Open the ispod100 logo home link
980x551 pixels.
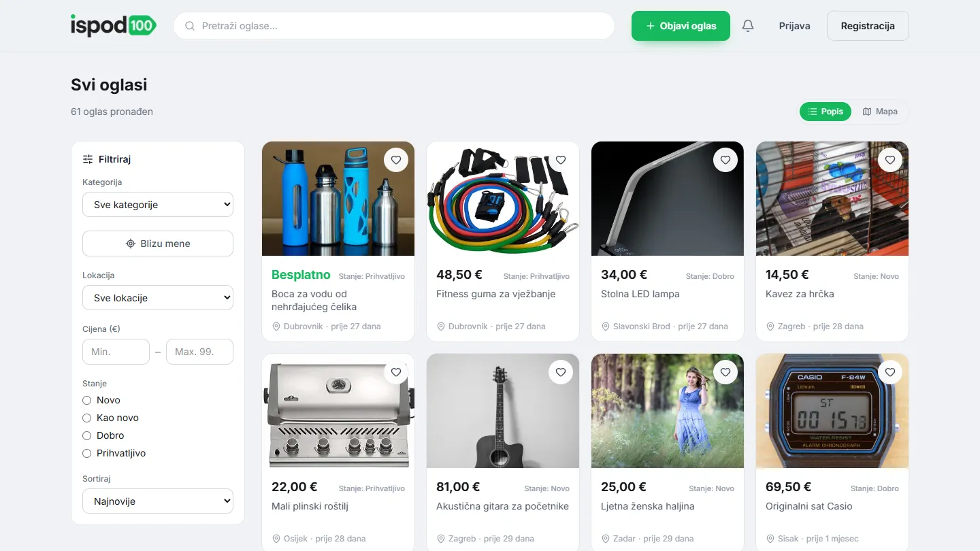click(x=114, y=26)
